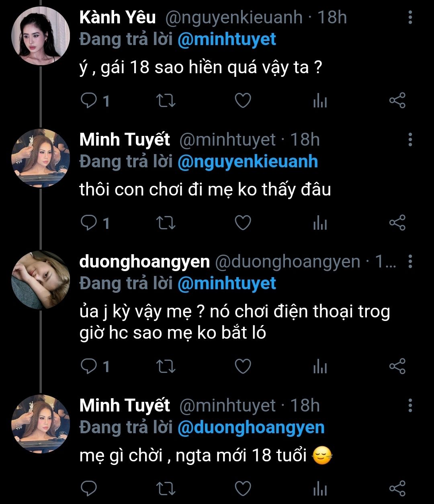Like Kành Yêu's tweet with heart icon
434x504 pixels.
pyautogui.click(x=243, y=101)
